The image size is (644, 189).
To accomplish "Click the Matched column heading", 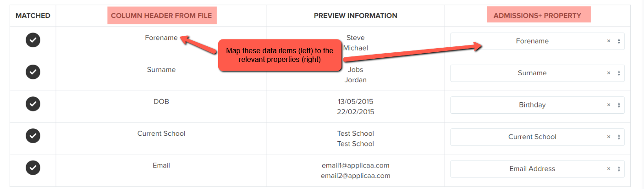I will (x=33, y=16).
